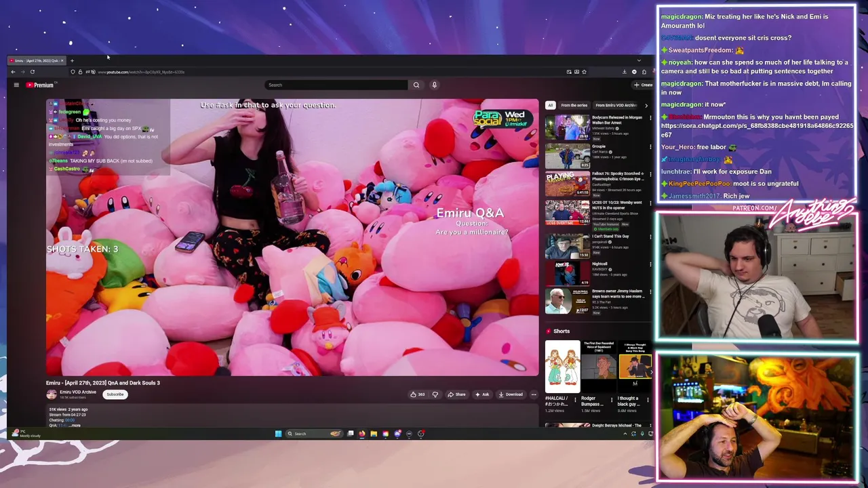Viewport: 868px width, 488px height.
Task: Open the Shorts section header
Action: pyautogui.click(x=557, y=331)
